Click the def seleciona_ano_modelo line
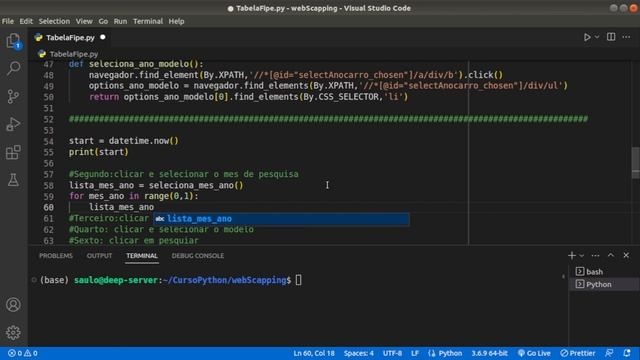Image resolution: width=640 pixels, height=360 pixels. pos(136,64)
